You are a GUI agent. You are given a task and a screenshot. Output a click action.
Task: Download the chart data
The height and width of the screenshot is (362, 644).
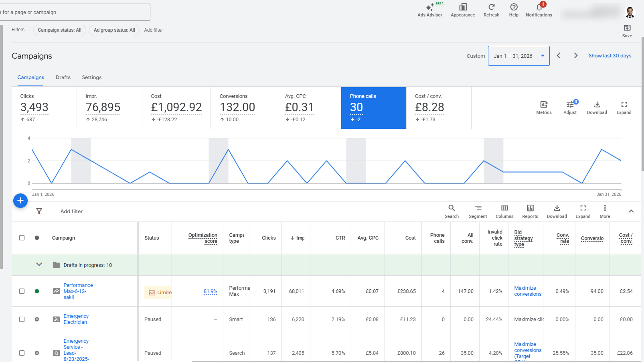click(597, 108)
